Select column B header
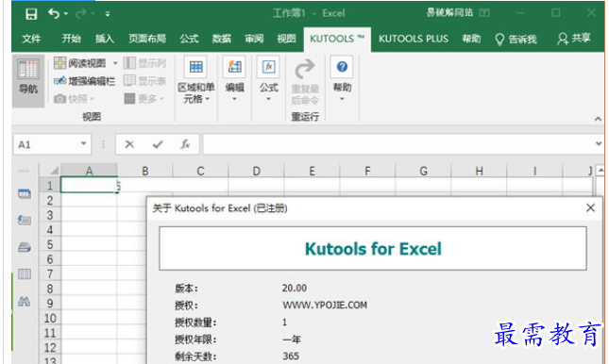 [144, 171]
